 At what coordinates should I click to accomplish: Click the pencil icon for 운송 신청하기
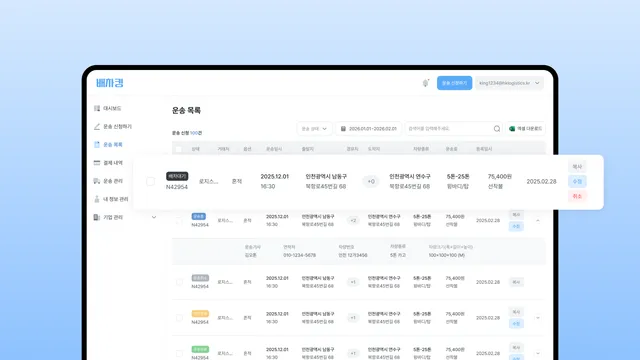(97, 127)
